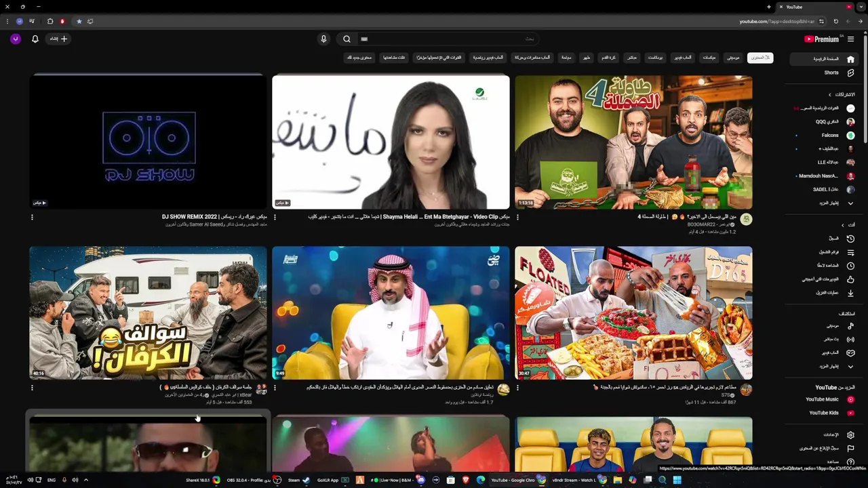Screen dimensions: 868x488
Task: Open Help via the question mark icon
Action: (x=850, y=462)
